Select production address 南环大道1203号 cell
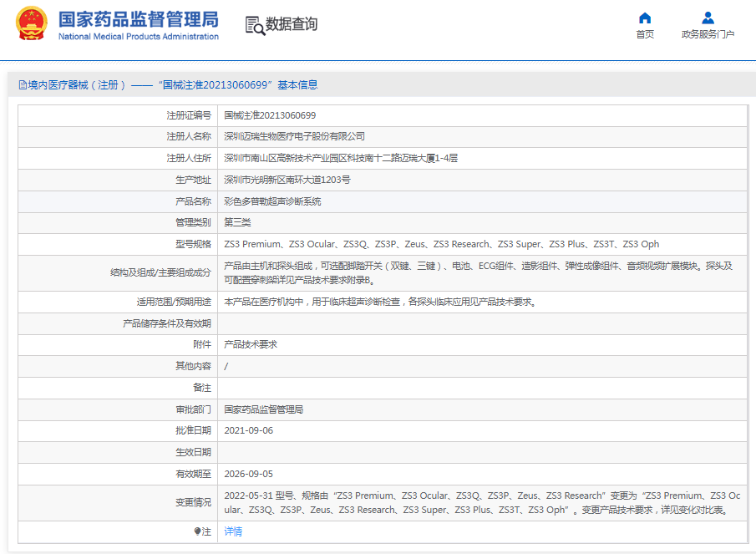 point(287,180)
